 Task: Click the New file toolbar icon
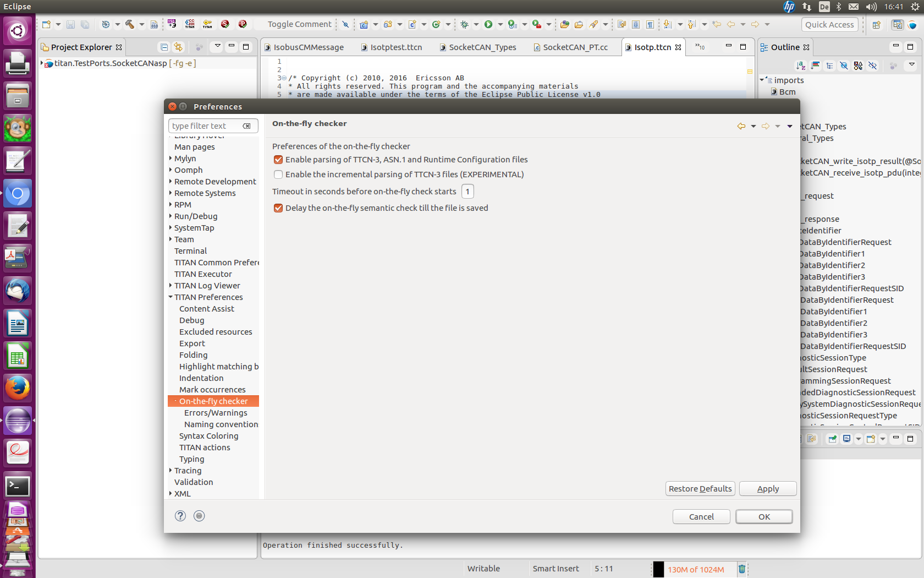coord(46,24)
